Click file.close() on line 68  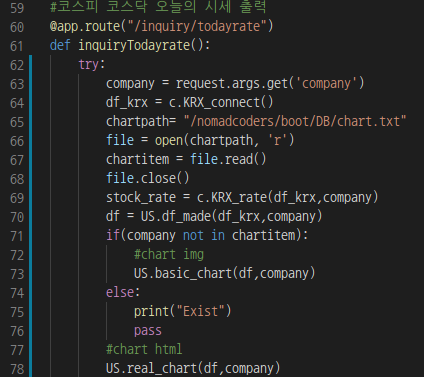pos(148,178)
